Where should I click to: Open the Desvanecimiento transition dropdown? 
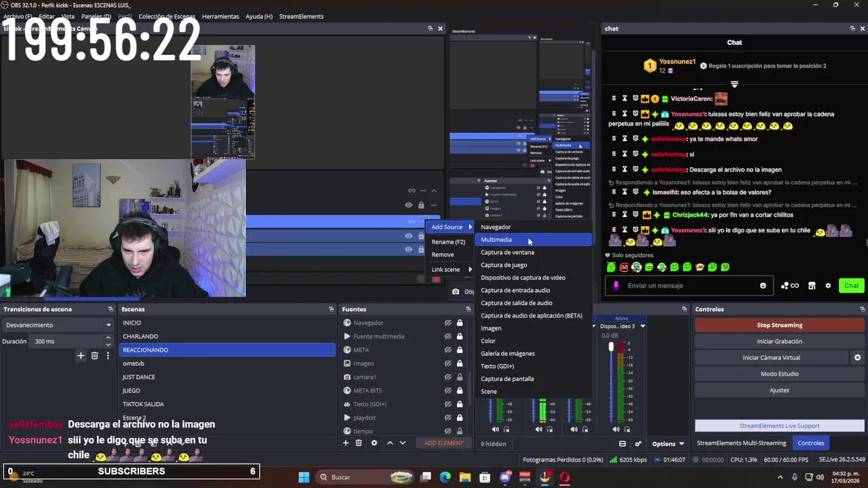[x=58, y=325]
